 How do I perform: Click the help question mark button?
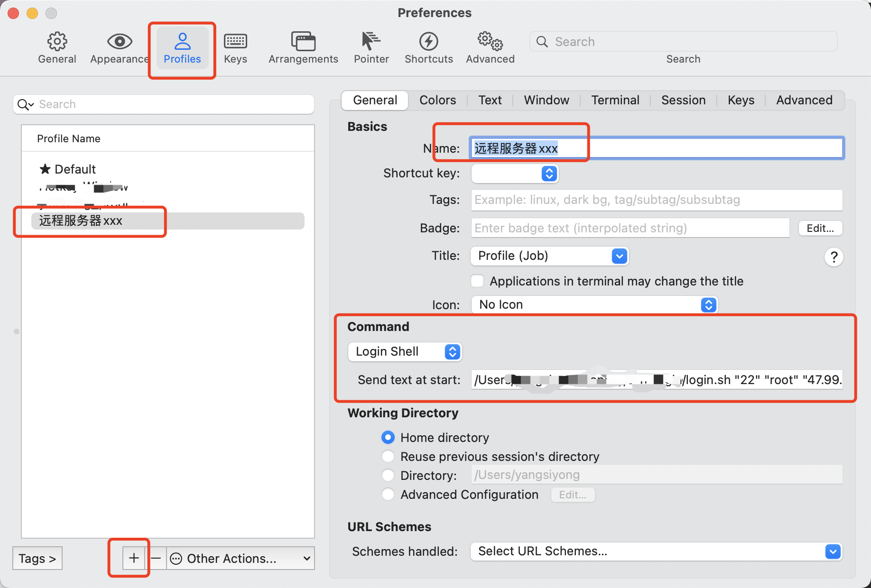point(834,257)
